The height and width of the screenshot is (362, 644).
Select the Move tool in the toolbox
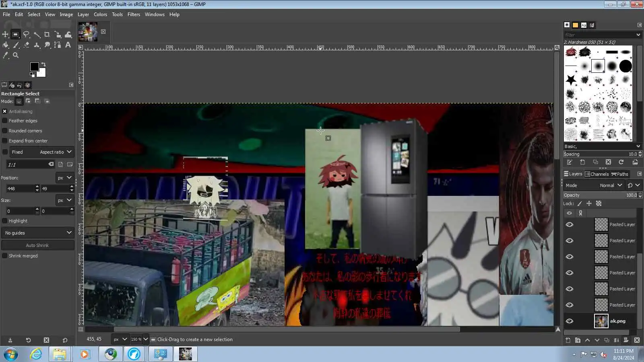5,35
